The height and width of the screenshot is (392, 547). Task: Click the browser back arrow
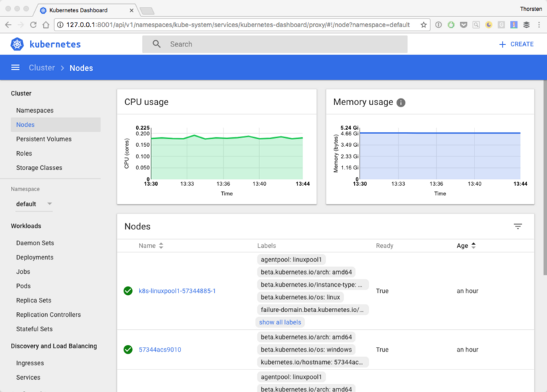8,25
